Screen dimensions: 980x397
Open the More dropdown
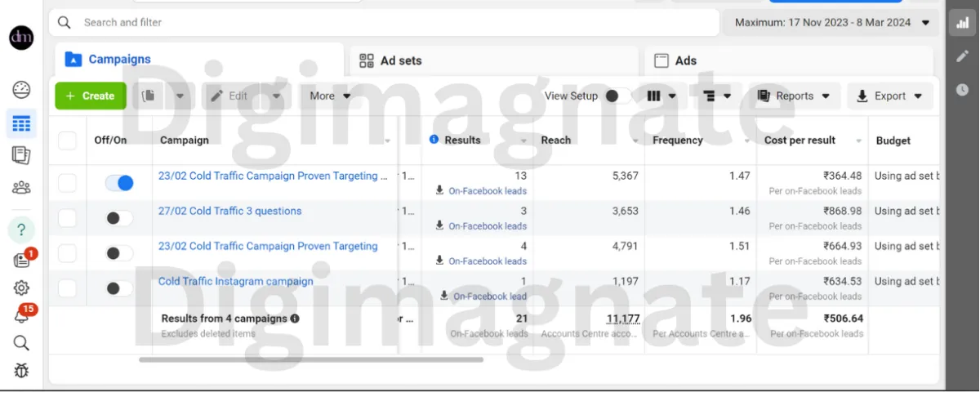click(x=330, y=96)
